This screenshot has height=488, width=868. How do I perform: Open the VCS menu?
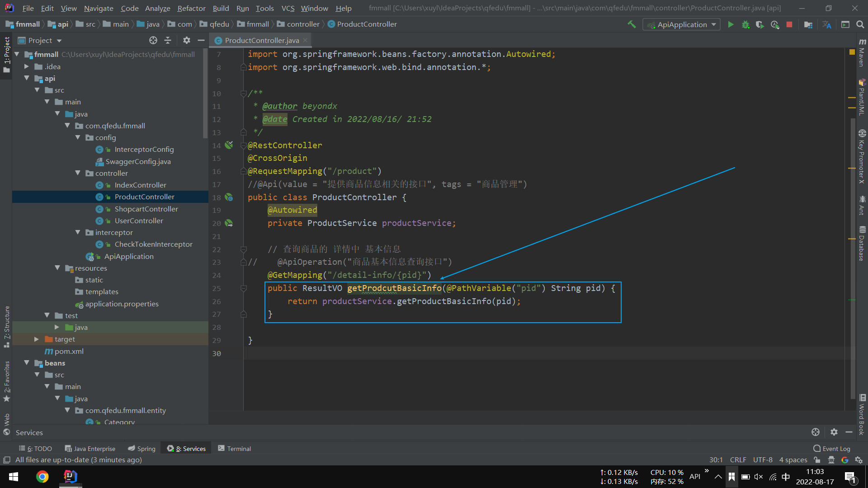tap(288, 8)
